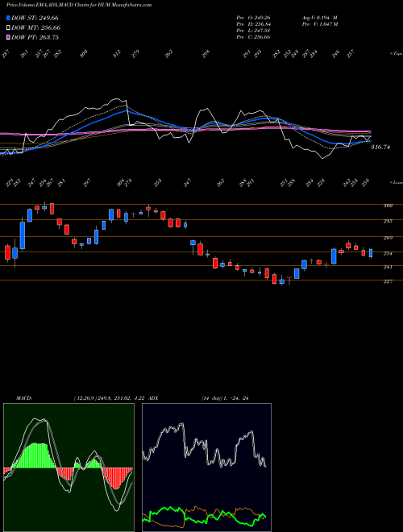Click the '<Lows' row label

396,182
